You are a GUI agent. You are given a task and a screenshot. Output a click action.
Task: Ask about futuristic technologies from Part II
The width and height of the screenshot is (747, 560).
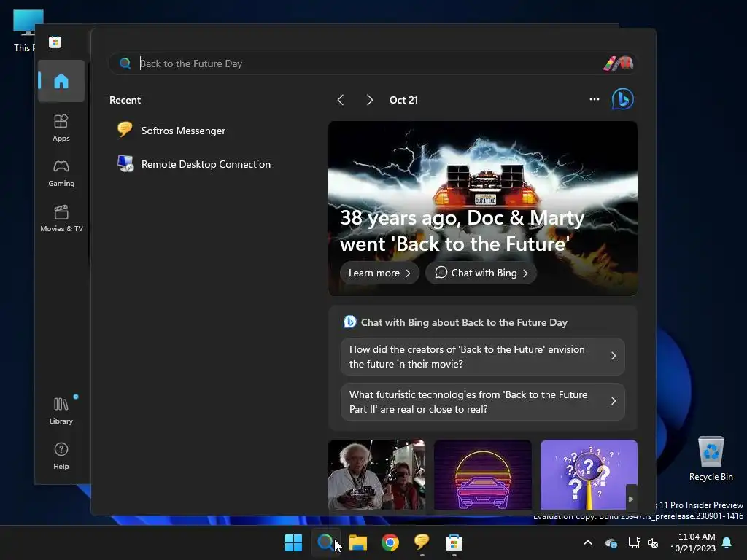[483, 402]
